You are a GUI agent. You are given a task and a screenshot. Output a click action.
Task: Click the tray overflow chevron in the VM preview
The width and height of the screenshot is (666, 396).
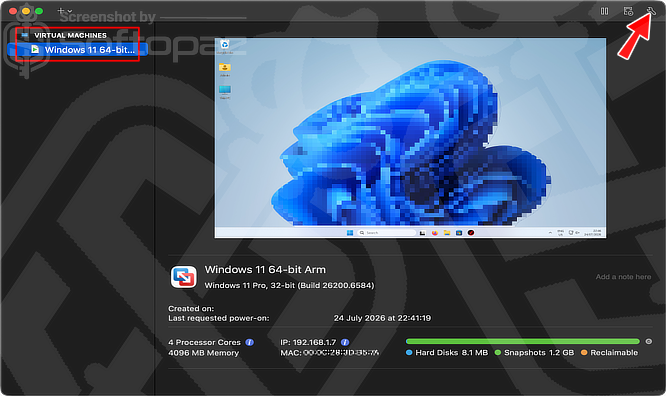pos(550,232)
